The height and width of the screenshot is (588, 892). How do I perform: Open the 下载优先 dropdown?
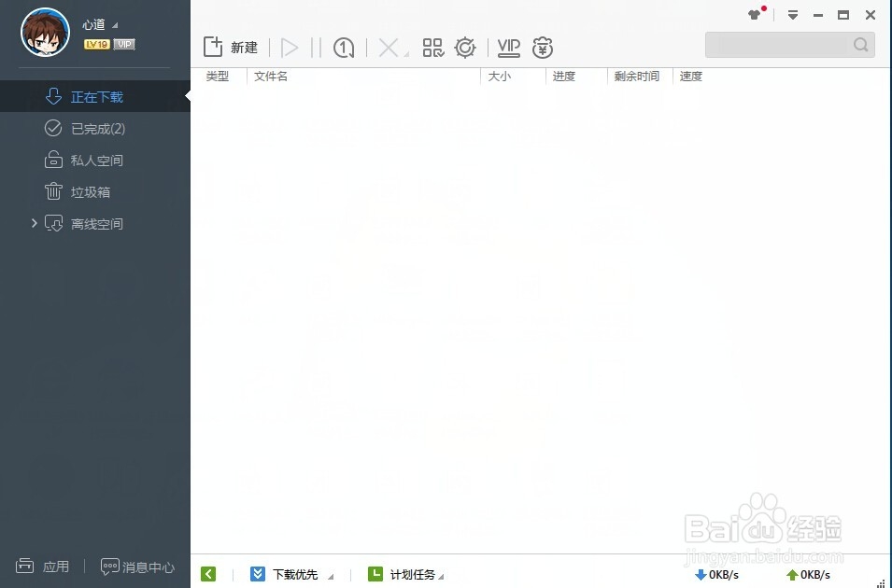(x=294, y=574)
